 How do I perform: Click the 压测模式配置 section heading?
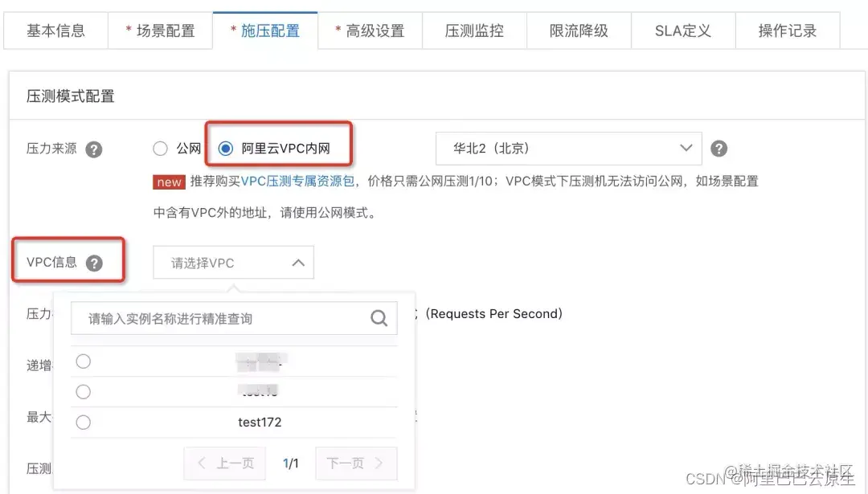pos(70,96)
